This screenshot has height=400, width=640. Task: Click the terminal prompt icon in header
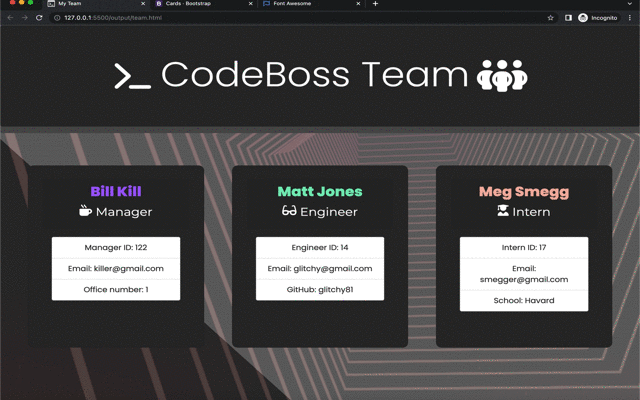tap(133, 76)
